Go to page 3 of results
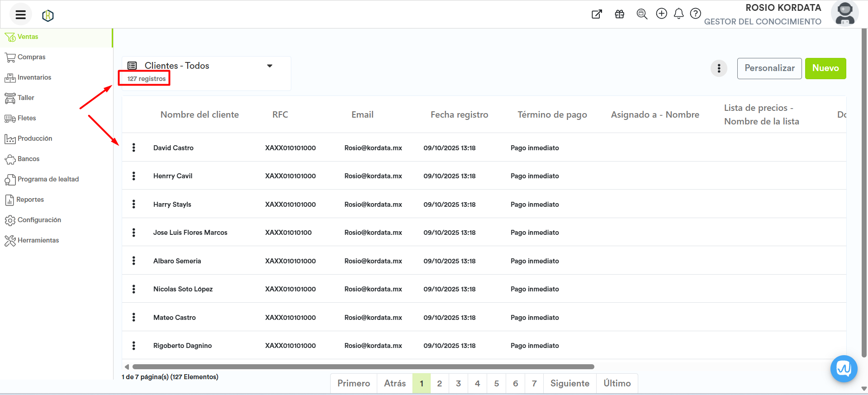 click(x=458, y=383)
